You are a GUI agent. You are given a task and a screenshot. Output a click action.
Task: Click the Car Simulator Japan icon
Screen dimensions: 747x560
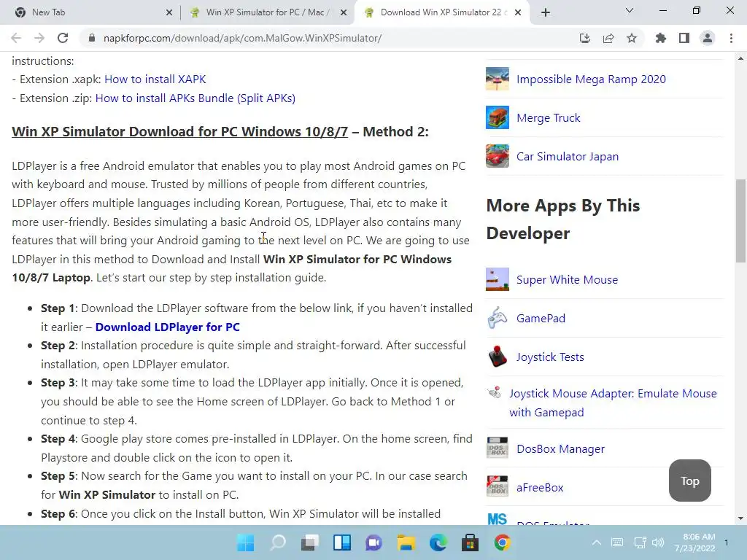(498, 156)
